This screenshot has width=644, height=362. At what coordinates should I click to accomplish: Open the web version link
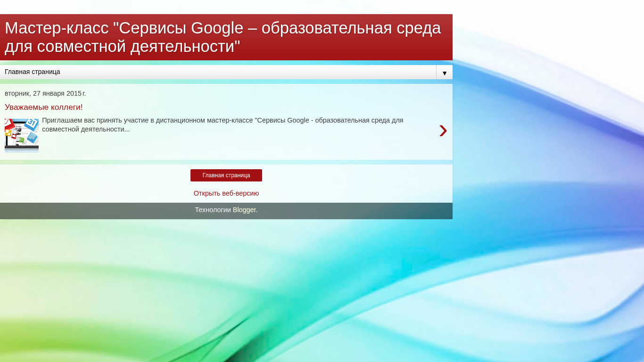226,193
